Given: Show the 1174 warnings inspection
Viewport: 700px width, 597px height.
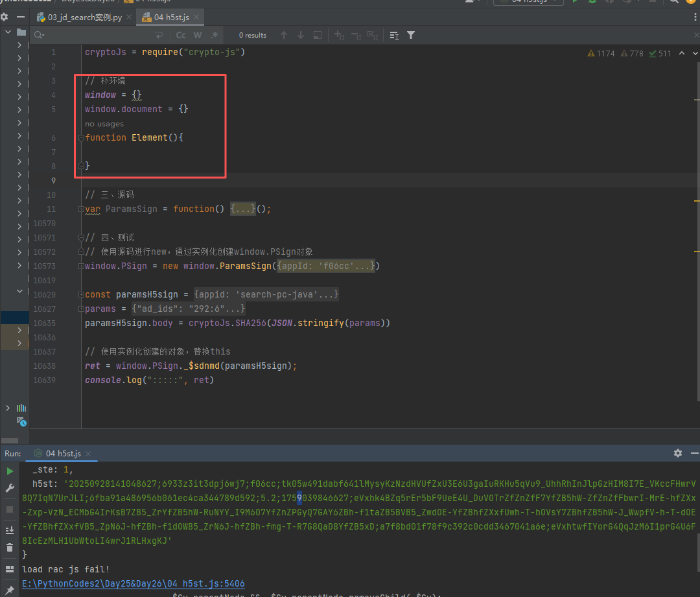Looking at the screenshot, I should [x=601, y=54].
